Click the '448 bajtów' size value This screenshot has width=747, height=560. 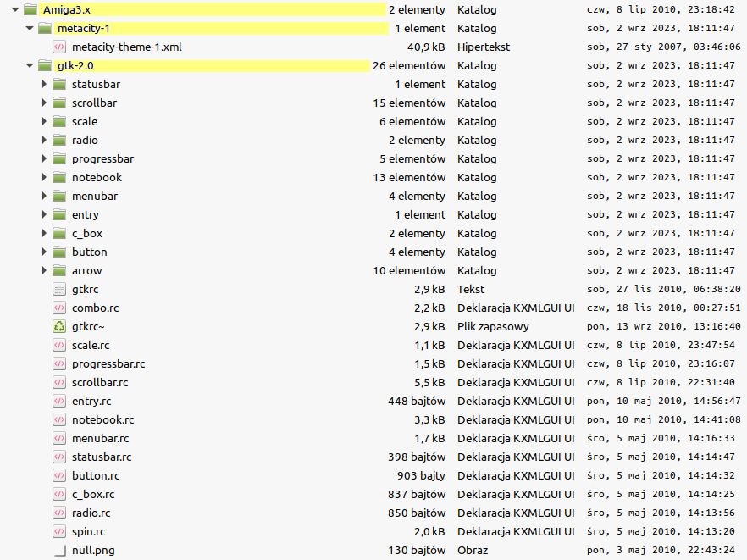417,401
